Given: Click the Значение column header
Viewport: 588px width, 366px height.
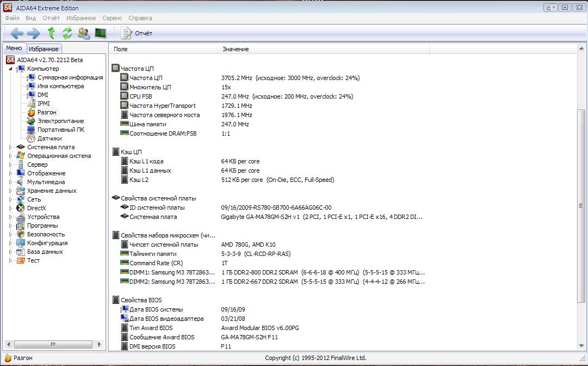Looking at the screenshot, I should (236, 49).
